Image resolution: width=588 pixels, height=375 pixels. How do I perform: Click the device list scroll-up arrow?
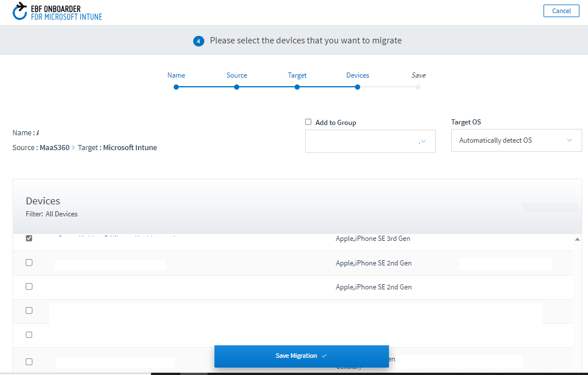pyautogui.click(x=577, y=239)
